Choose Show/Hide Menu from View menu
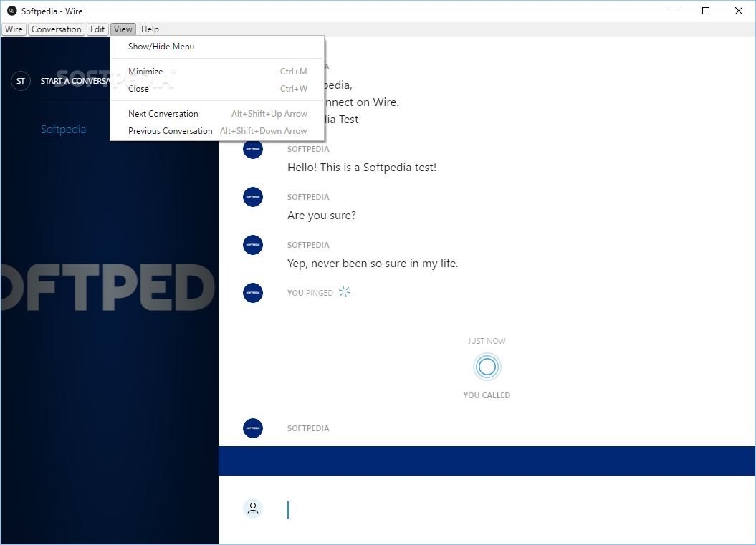The height and width of the screenshot is (545, 756). click(217, 47)
